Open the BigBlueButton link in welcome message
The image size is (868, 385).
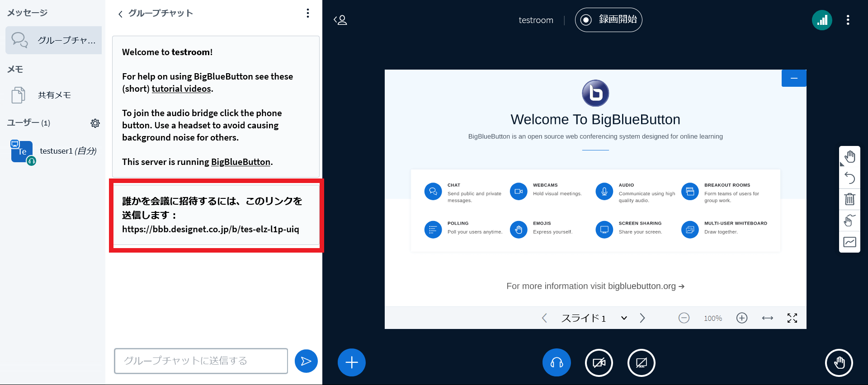coord(241,162)
